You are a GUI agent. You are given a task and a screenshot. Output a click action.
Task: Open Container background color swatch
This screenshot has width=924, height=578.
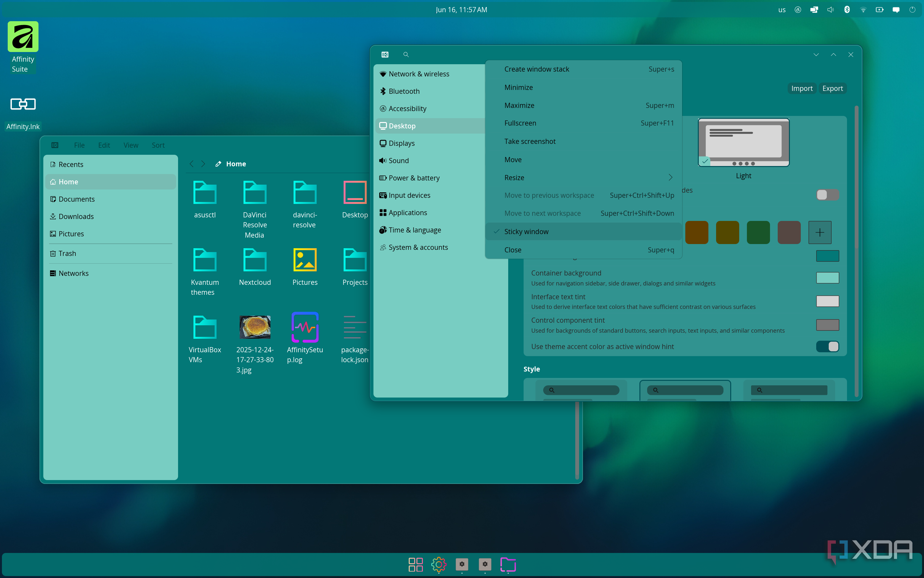[x=827, y=278]
